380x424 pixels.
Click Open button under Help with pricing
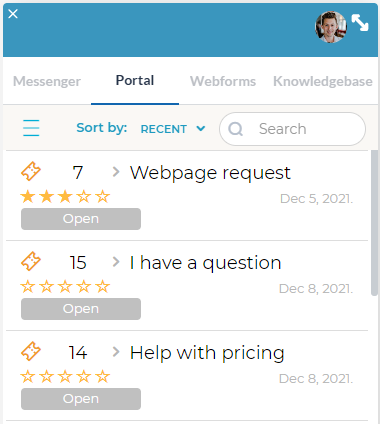point(81,399)
